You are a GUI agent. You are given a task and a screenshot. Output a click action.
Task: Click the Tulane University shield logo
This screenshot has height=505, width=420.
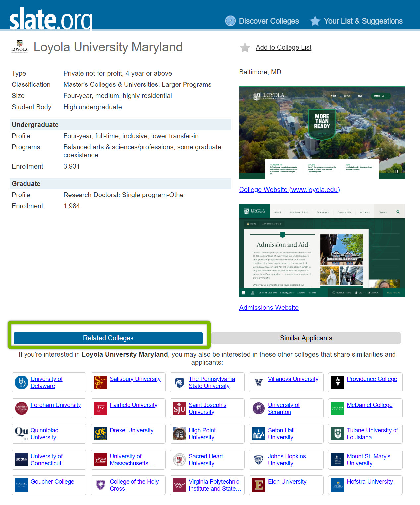[338, 434]
